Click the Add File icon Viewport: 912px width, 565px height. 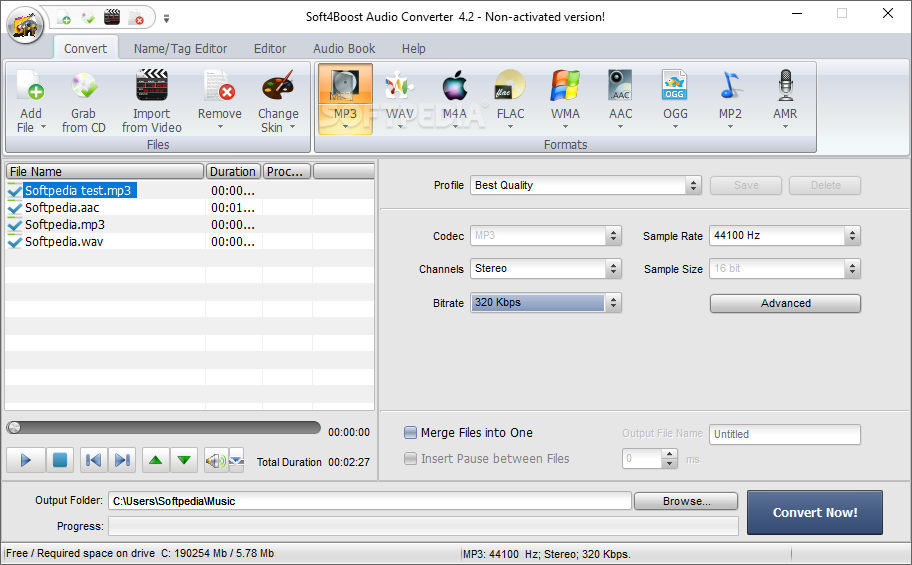tap(30, 86)
